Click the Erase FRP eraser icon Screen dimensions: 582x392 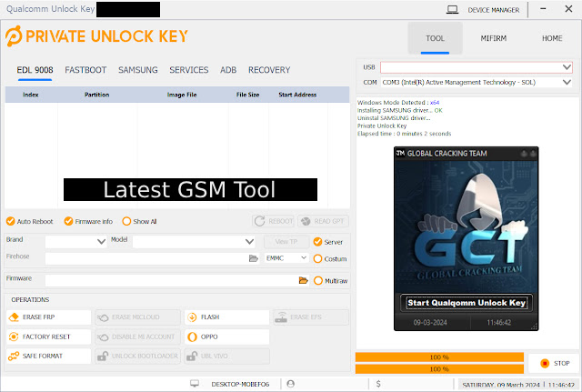point(14,317)
